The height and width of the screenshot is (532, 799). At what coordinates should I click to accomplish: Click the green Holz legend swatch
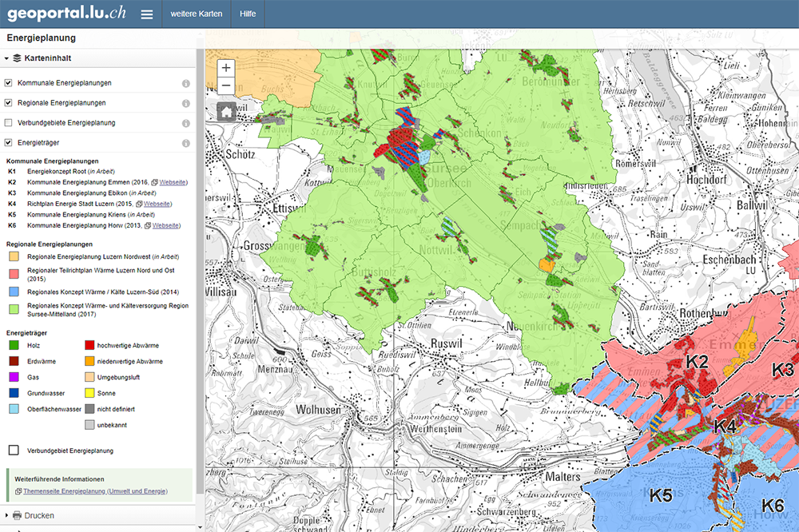(x=14, y=346)
